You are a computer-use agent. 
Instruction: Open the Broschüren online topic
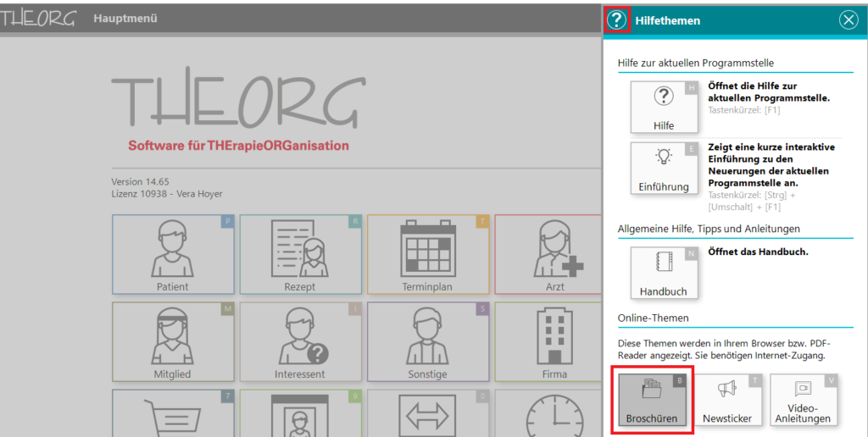click(x=651, y=399)
